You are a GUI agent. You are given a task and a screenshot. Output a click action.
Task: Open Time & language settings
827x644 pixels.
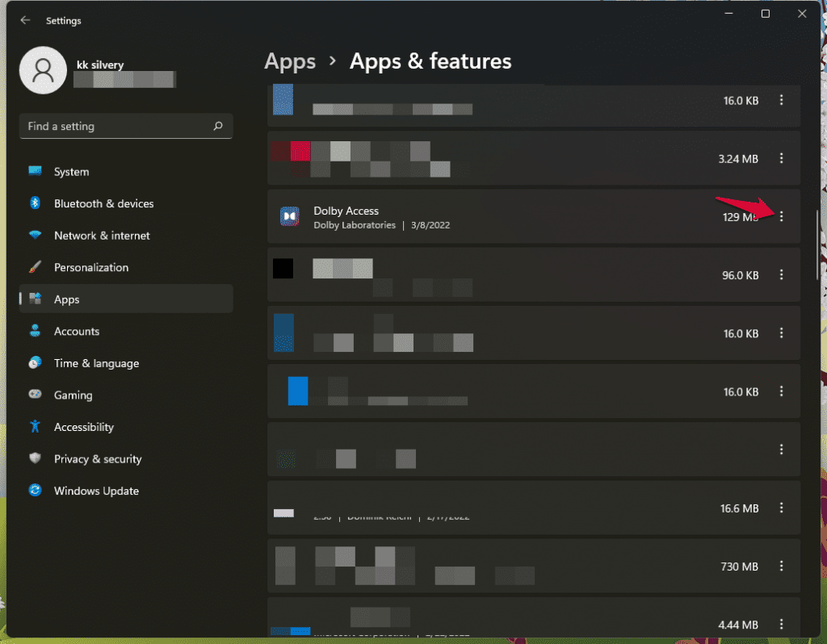pos(96,363)
